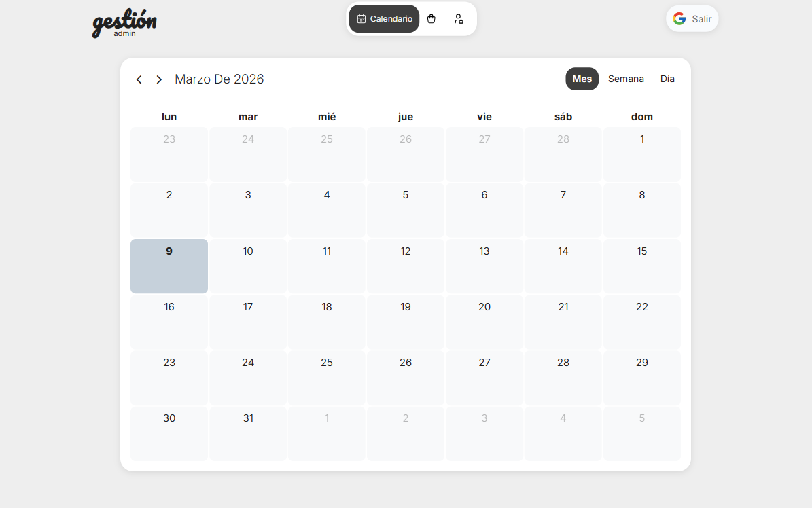Select the highlighted day 9 cell
The width and height of the screenshot is (812, 508).
point(169,266)
